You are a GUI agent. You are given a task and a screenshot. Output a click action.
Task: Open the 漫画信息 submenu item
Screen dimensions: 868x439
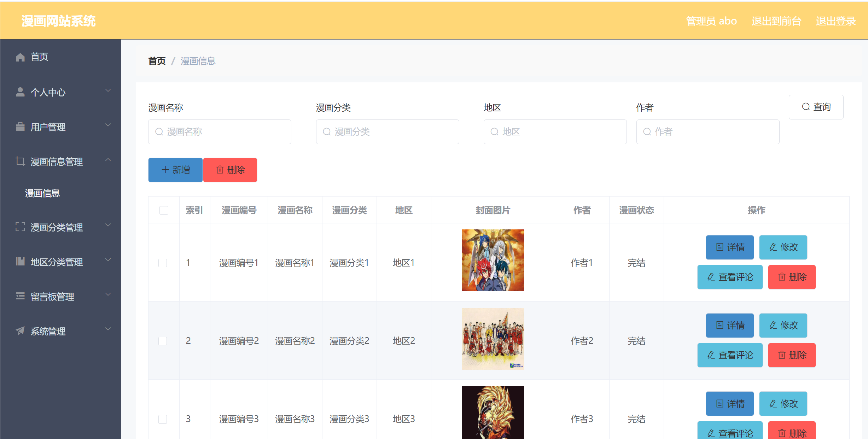click(x=42, y=193)
